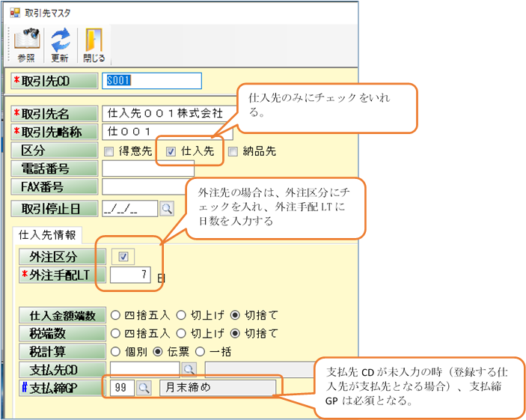Click the 月末締め description field
Viewport: 526px width, 420px height.
pyautogui.click(x=218, y=388)
